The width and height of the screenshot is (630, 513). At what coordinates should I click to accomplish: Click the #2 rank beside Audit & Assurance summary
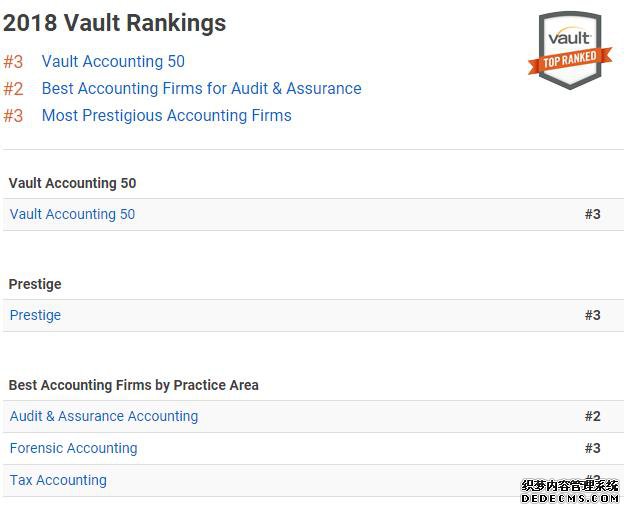click(x=13, y=89)
